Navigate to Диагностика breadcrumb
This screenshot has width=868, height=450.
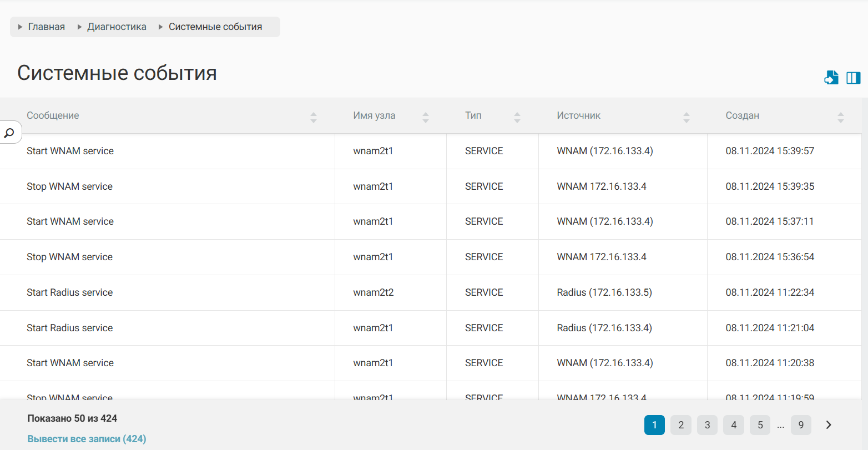point(117,27)
